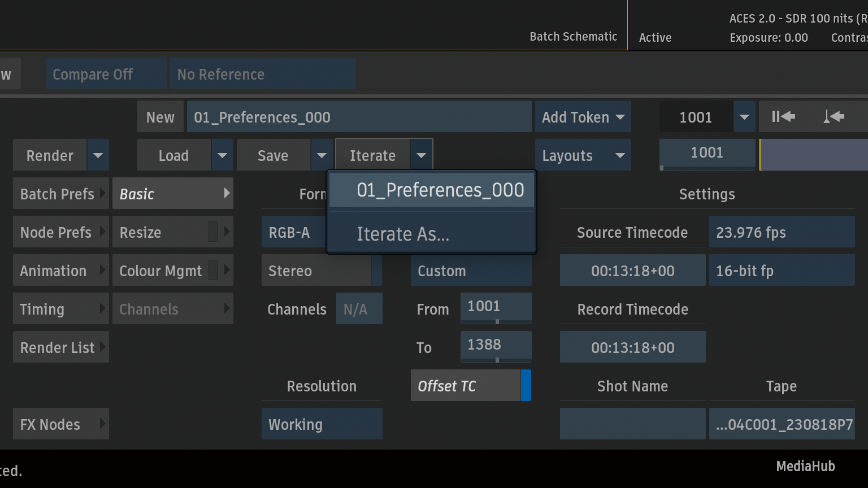Select the 16-bit fp bit depth box
This screenshot has width=868, height=488.
point(782,271)
